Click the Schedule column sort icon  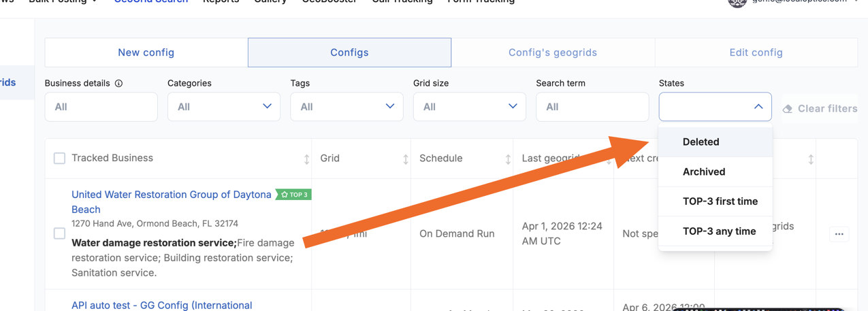(x=508, y=159)
